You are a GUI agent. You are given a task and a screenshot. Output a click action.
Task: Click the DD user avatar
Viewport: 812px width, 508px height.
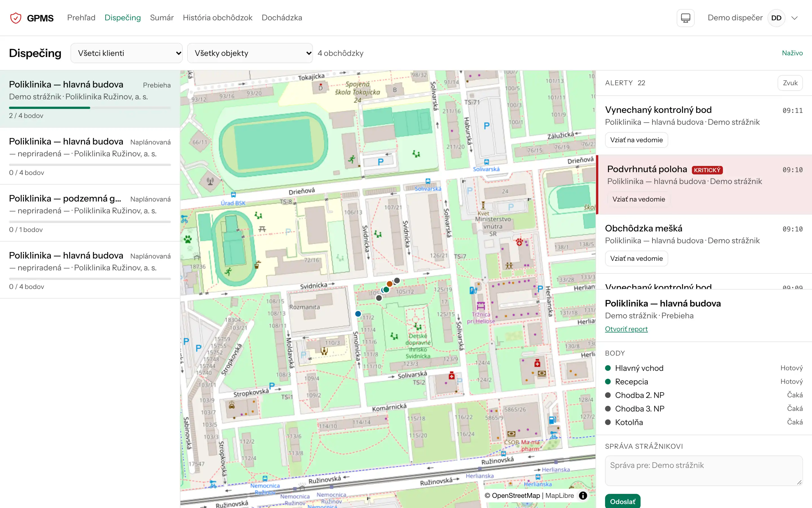point(776,18)
